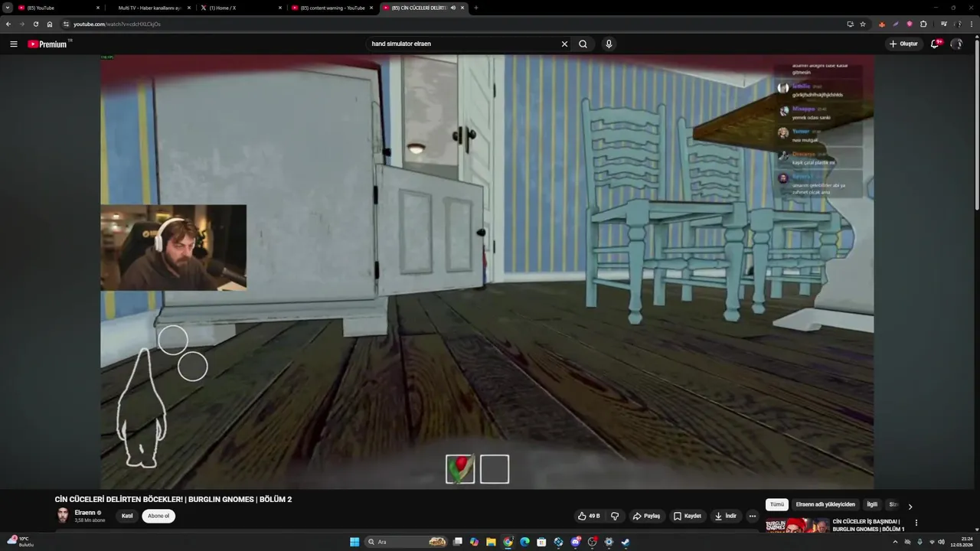Open Discord from taskbar
The width and height of the screenshot is (980, 551).
(x=575, y=542)
